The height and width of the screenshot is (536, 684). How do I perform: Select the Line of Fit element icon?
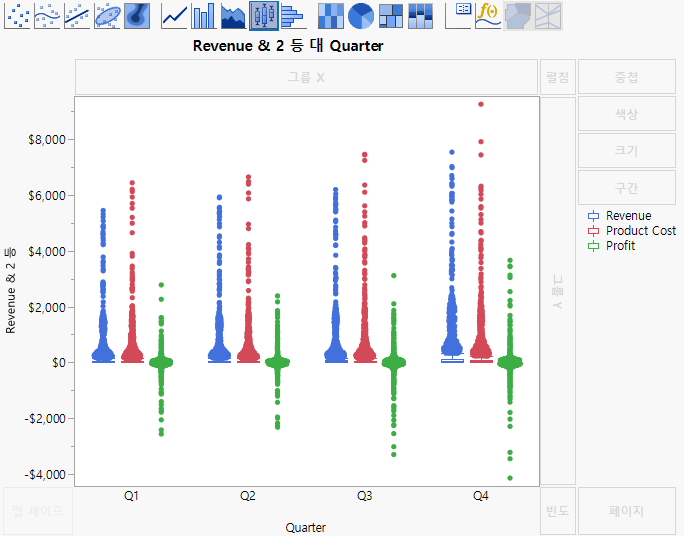click(x=77, y=16)
